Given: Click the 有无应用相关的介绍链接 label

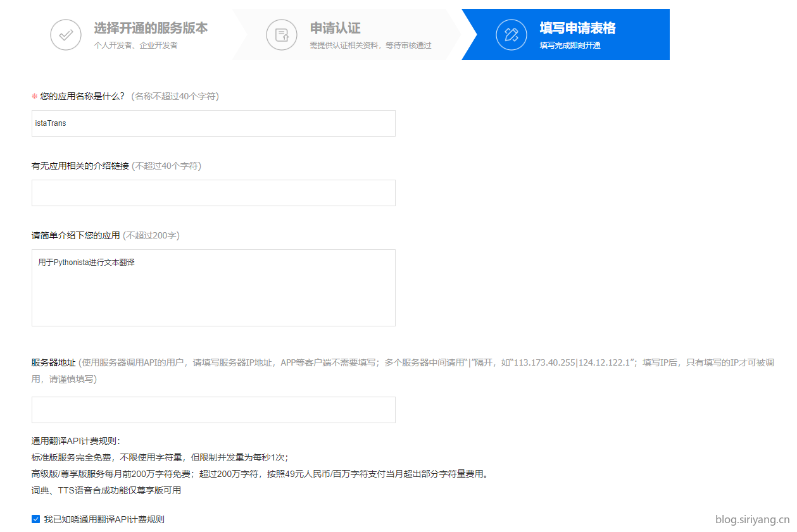Looking at the screenshot, I should coord(80,166).
